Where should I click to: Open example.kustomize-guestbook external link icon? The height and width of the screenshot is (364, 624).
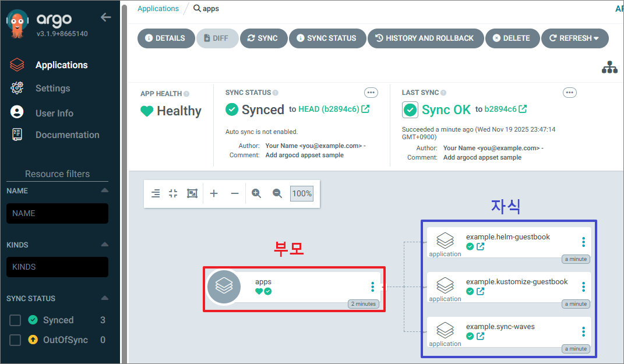coord(480,292)
